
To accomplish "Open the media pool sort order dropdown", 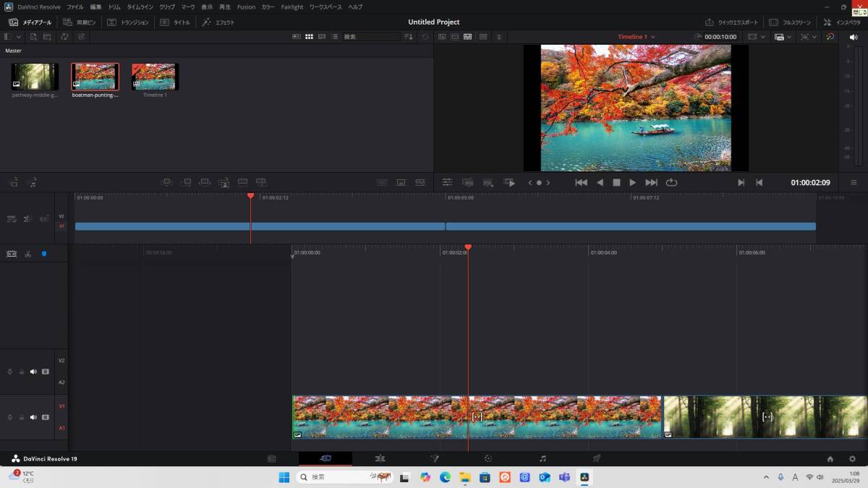I will (x=409, y=37).
